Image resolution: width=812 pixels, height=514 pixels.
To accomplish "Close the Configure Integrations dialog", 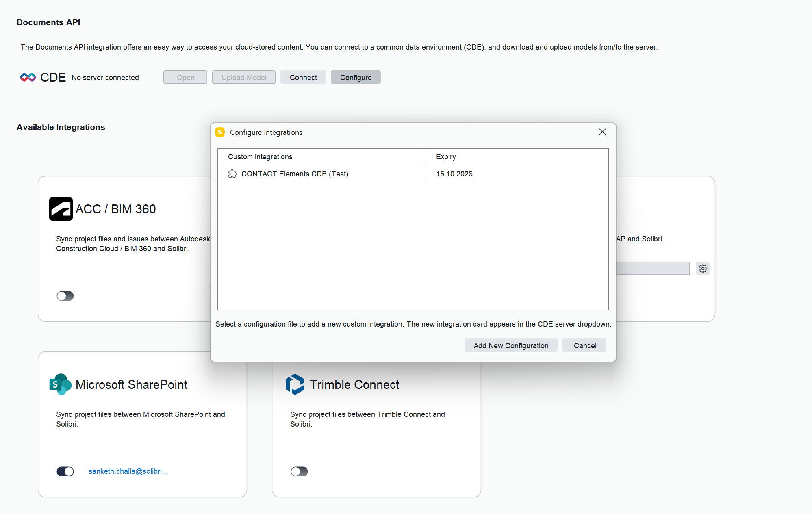I will 602,132.
